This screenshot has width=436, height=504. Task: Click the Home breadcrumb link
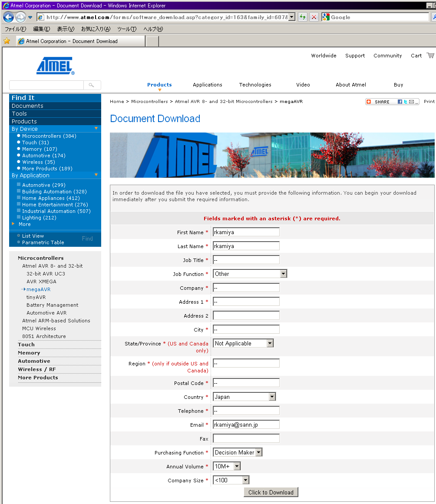click(117, 102)
